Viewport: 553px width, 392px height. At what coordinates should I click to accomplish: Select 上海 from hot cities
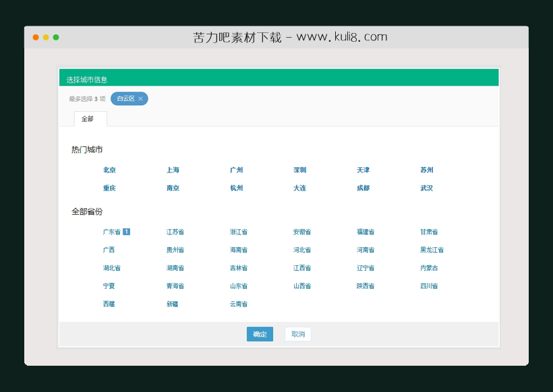[172, 170]
